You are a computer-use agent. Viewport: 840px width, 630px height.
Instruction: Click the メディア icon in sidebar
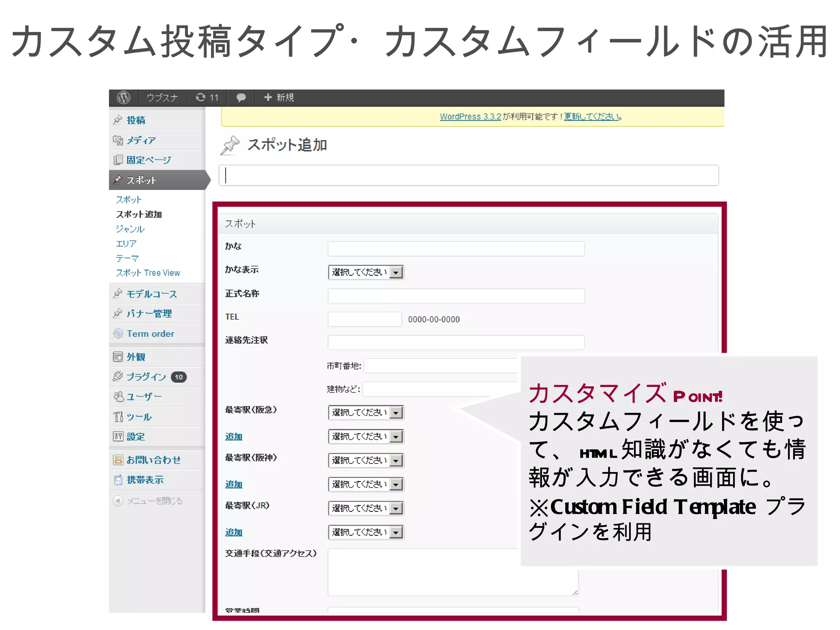click(118, 140)
